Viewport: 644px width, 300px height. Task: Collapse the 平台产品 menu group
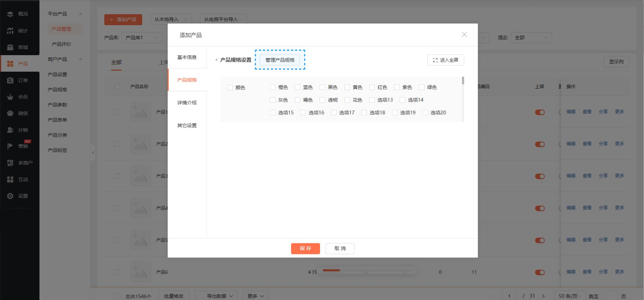[x=80, y=14]
